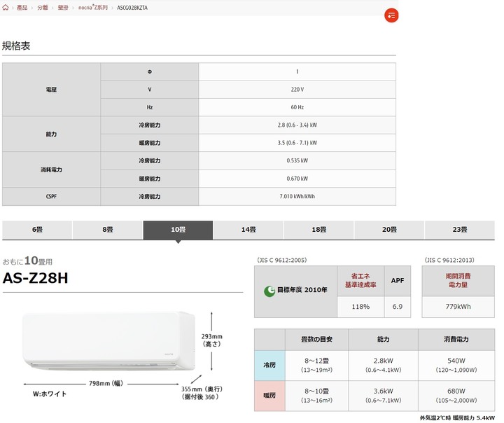Click the ASCG028KZTA breadcrumb item
The width and height of the screenshot is (504, 423).
click(x=132, y=8)
